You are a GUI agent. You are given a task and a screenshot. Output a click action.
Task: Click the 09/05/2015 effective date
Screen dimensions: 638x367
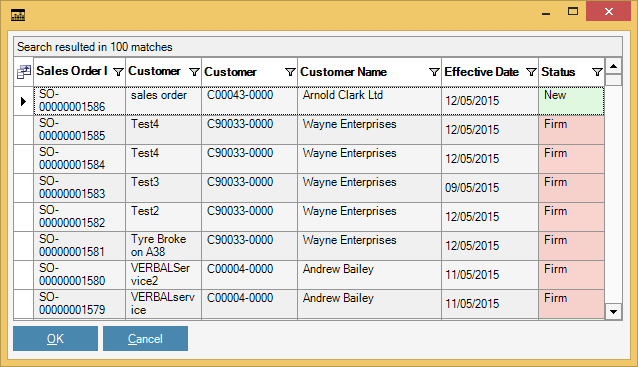click(x=490, y=188)
